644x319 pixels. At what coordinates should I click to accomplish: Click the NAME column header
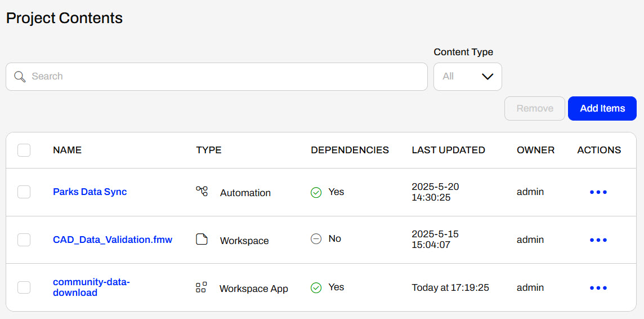[68, 150]
